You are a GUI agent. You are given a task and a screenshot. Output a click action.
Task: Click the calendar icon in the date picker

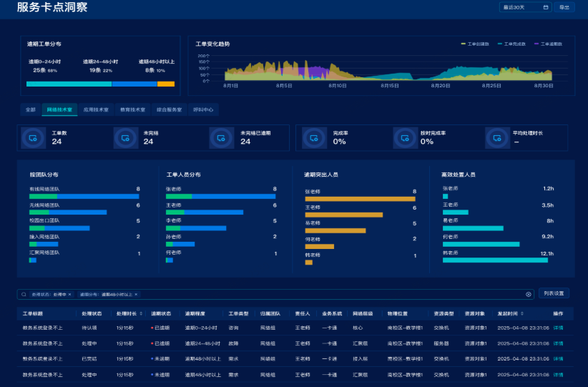coord(546,7)
